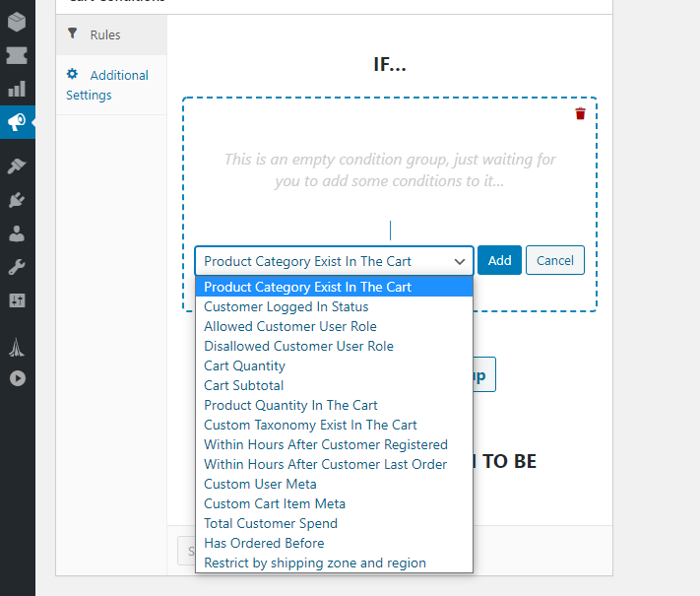The height and width of the screenshot is (596, 700).
Task: Open the Tools wrench icon
Action: (x=17, y=267)
